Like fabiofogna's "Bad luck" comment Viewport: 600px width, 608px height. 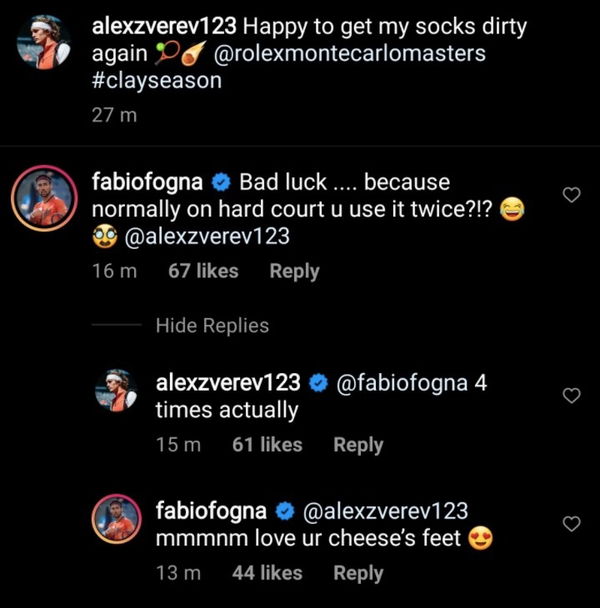[x=571, y=196]
